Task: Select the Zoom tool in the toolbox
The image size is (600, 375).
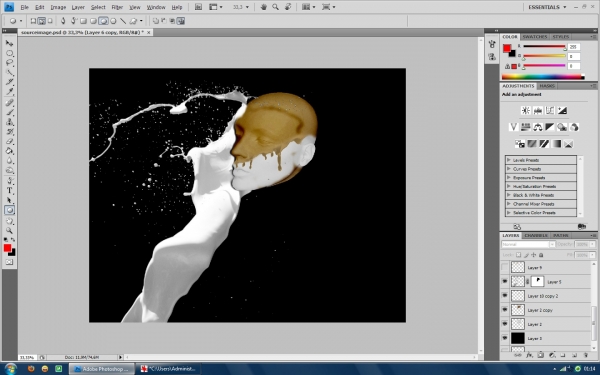Action: coord(10,231)
